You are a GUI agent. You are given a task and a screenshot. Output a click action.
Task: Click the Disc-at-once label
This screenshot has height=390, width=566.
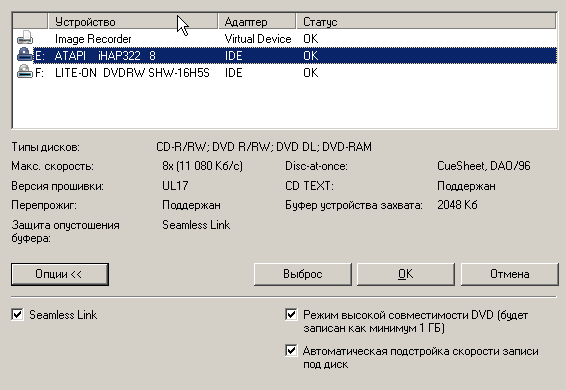316,166
